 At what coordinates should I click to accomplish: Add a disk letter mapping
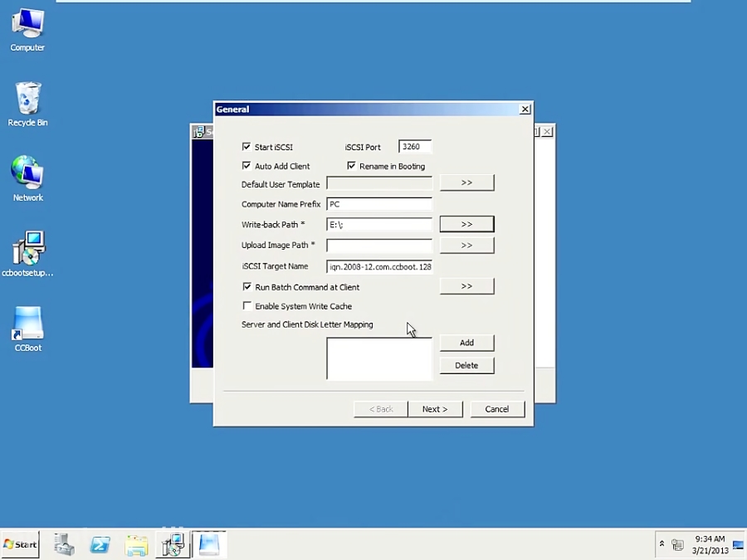(x=466, y=342)
